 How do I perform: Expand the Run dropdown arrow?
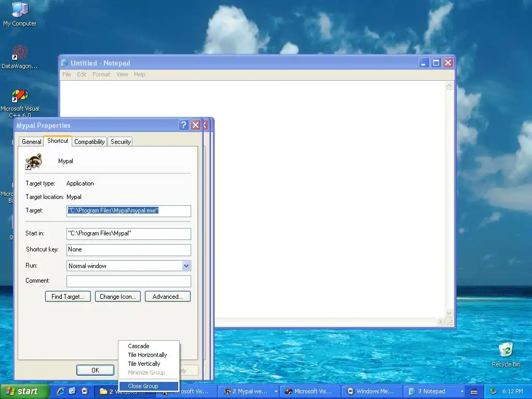point(186,265)
